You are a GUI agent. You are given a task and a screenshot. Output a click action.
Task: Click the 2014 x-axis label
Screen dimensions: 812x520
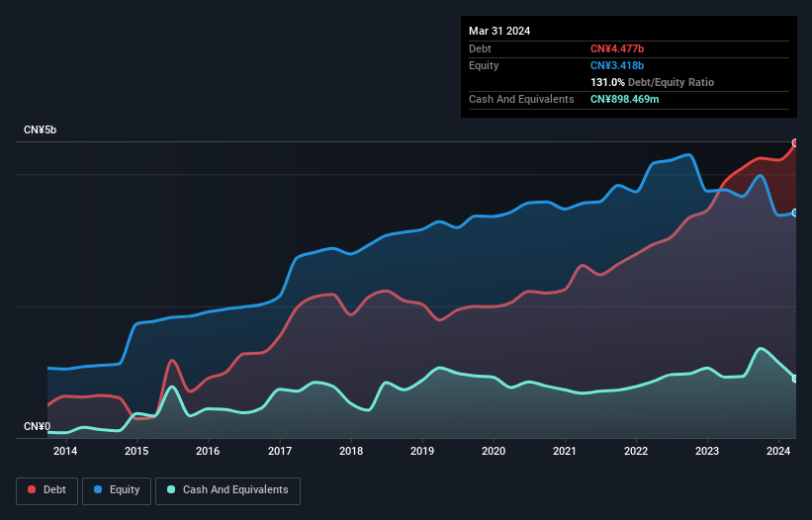(x=65, y=451)
